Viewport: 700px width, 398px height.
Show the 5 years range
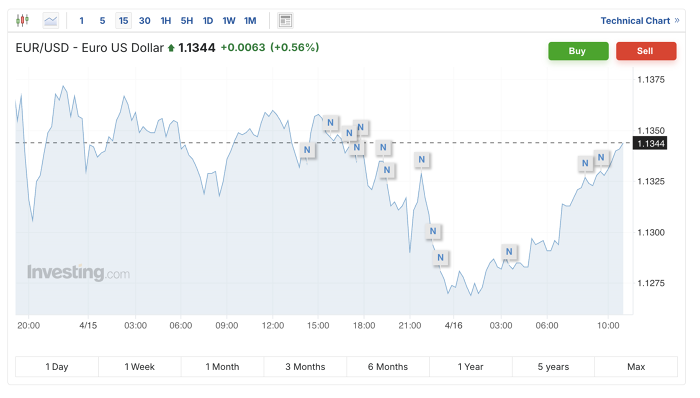point(553,367)
